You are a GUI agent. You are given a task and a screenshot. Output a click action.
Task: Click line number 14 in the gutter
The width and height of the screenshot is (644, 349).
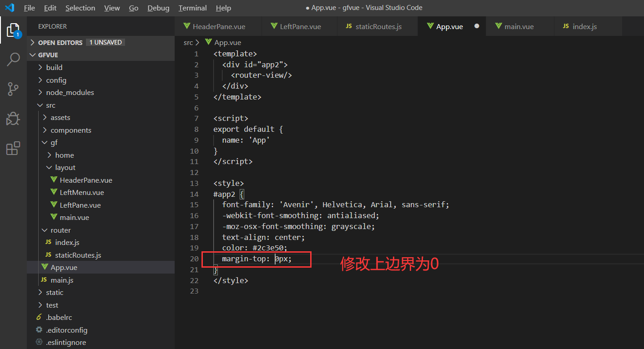click(x=194, y=194)
